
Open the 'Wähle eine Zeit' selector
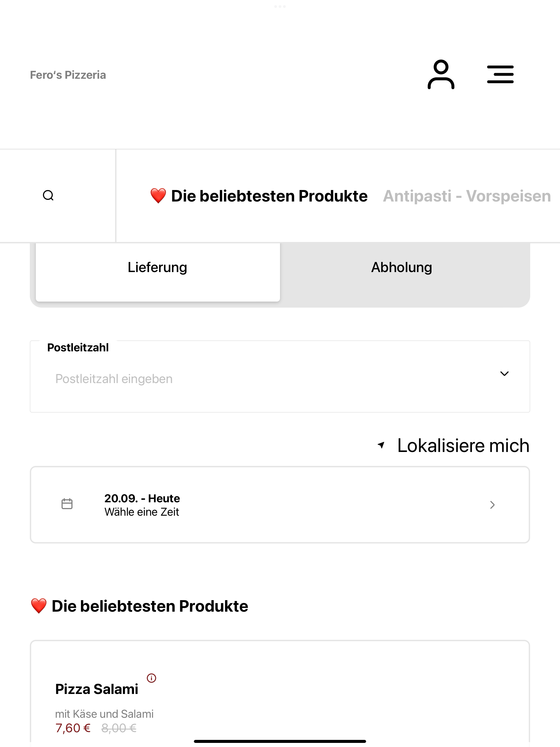[x=280, y=505]
